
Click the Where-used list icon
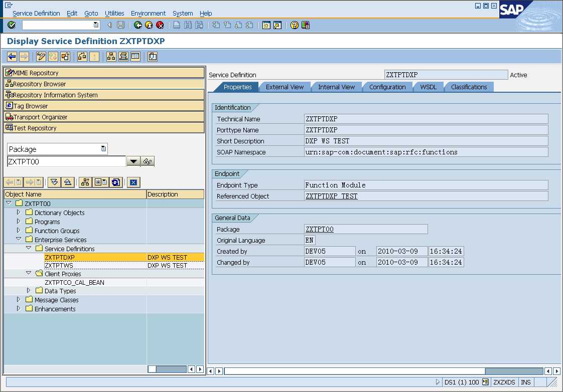[x=82, y=56]
